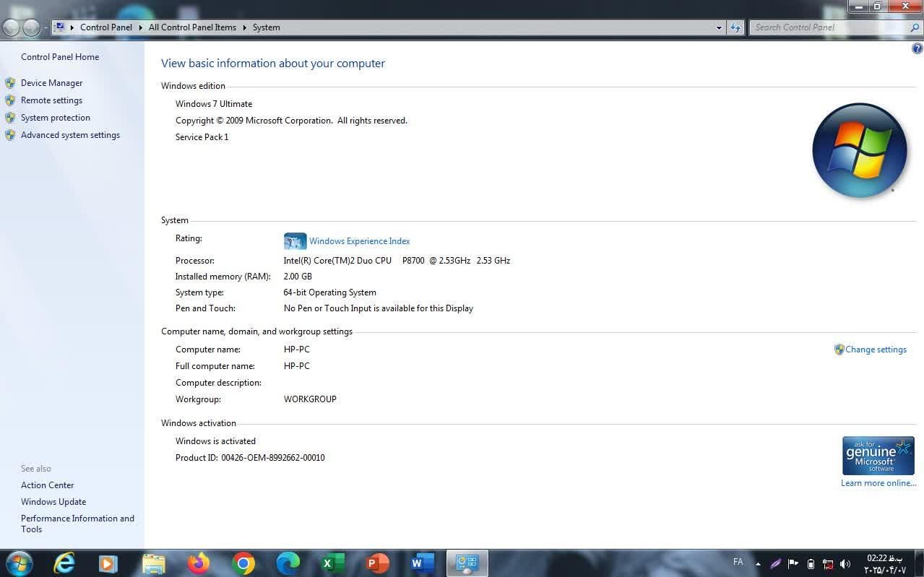Click the 'WORKGROUP' value

click(310, 399)
